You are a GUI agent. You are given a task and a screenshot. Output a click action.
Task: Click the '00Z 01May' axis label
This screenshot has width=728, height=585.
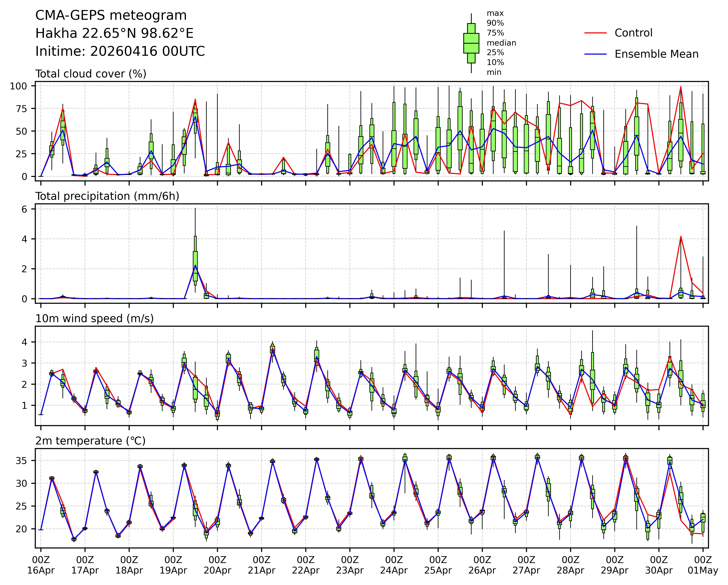703,565
